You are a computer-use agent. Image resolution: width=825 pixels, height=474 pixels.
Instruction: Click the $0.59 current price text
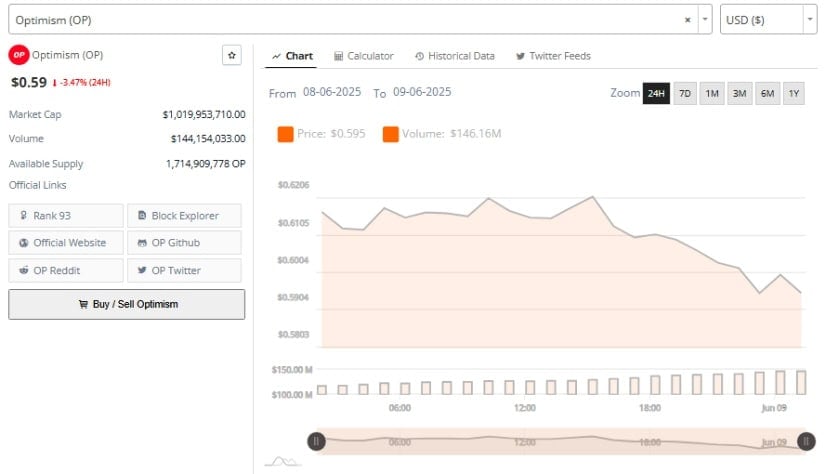(x=29, y=83)
